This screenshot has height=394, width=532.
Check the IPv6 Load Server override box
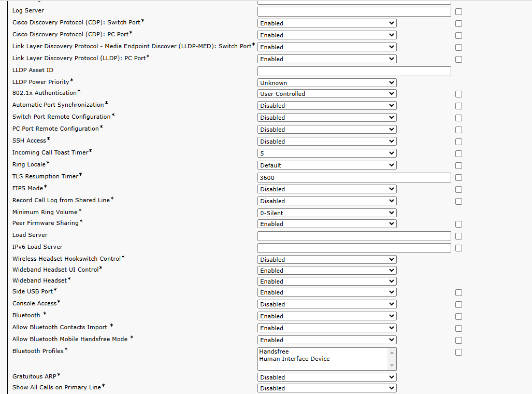tap(459, 248)
